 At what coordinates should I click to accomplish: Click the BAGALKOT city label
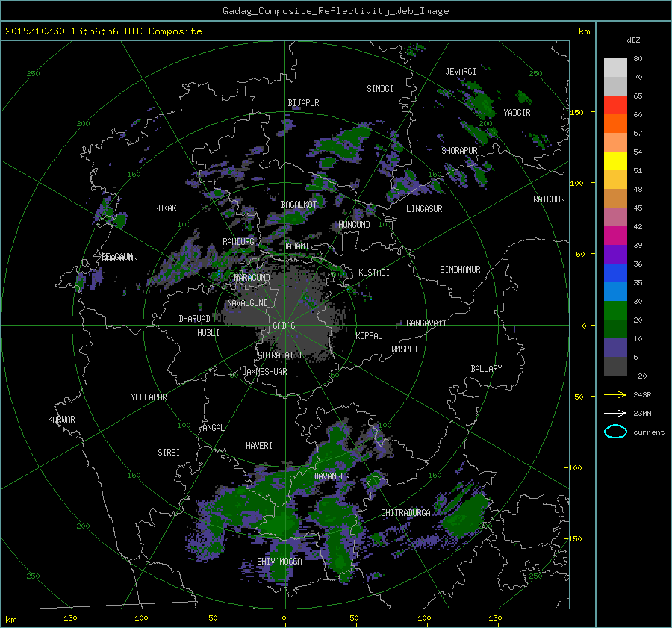click(x=299, y=205)
